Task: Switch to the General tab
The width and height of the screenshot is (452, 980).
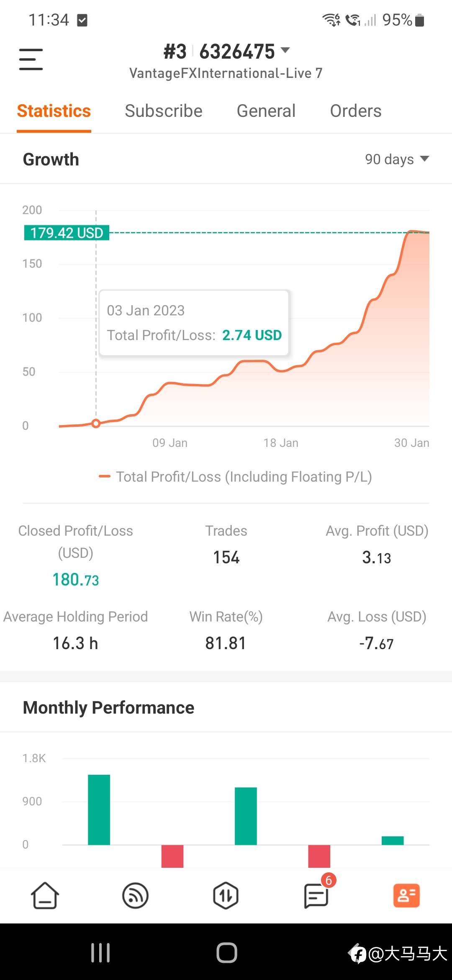Action: (266, 111)
